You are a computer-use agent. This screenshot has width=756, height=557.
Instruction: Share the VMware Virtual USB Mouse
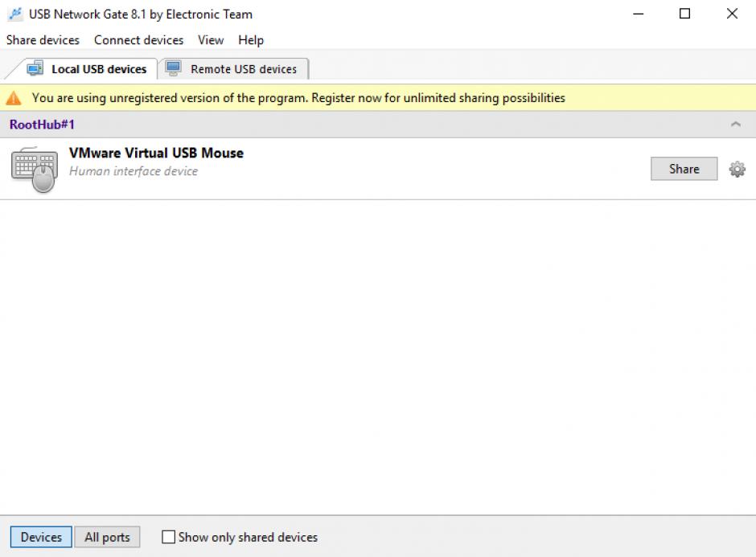(x=684, y=169)
